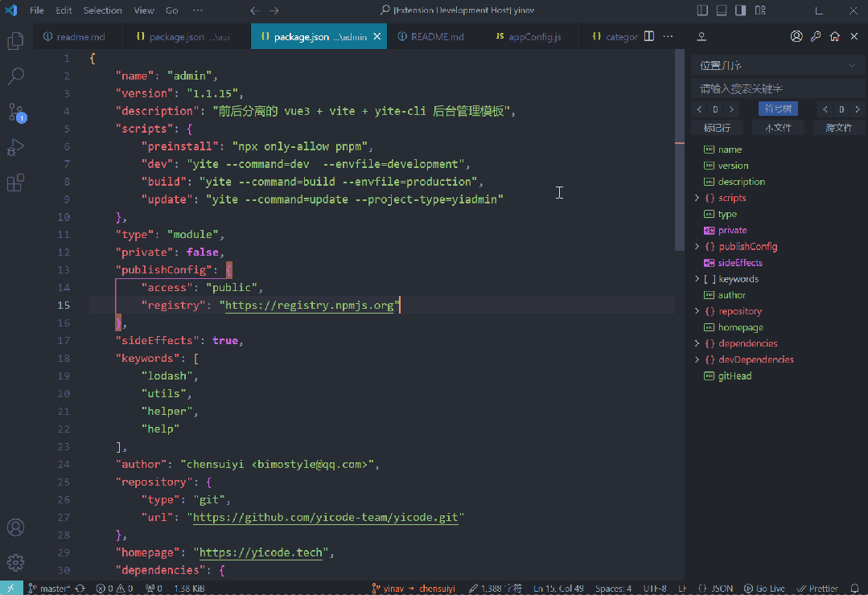Open the Edit menu
868x595 pixels.
point(64,10)
